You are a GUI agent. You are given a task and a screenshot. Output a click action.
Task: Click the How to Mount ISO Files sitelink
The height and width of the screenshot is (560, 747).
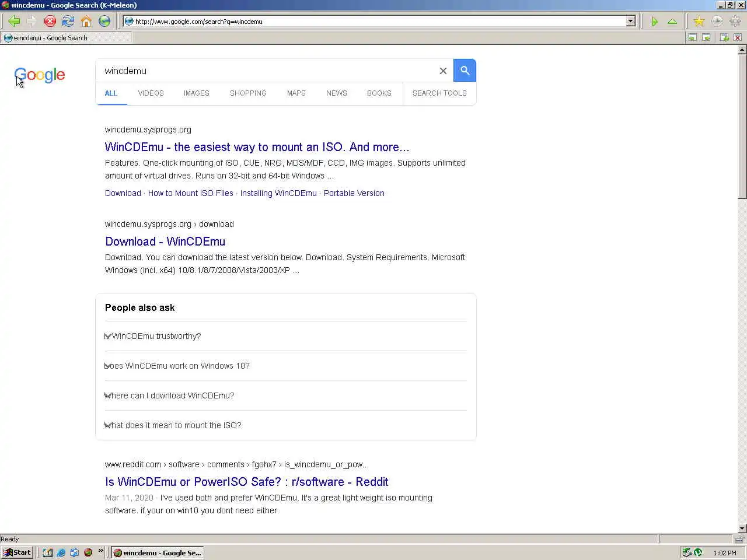[x=191, y=193]
